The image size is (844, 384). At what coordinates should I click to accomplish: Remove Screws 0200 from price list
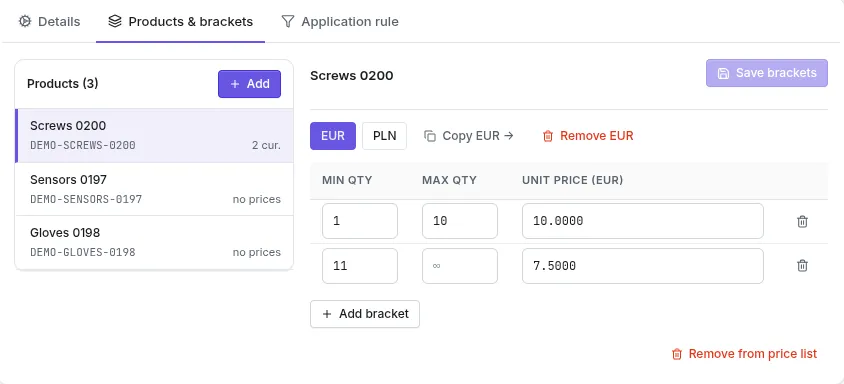[x=744, y=354]
